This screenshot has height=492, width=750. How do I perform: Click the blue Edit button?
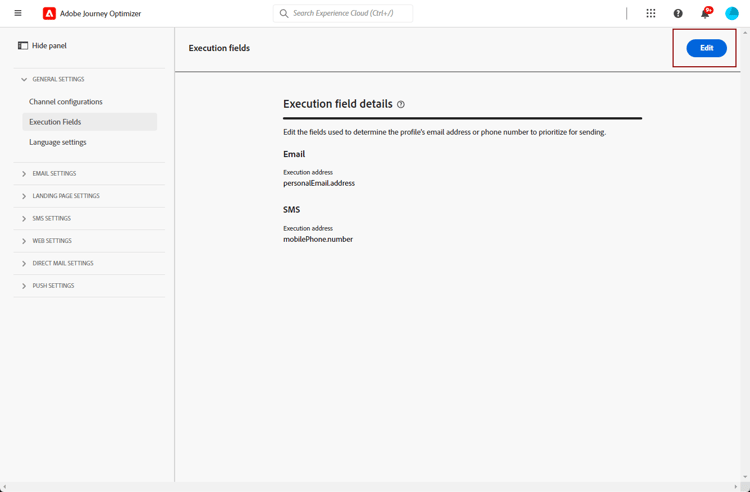coord(706,48)
